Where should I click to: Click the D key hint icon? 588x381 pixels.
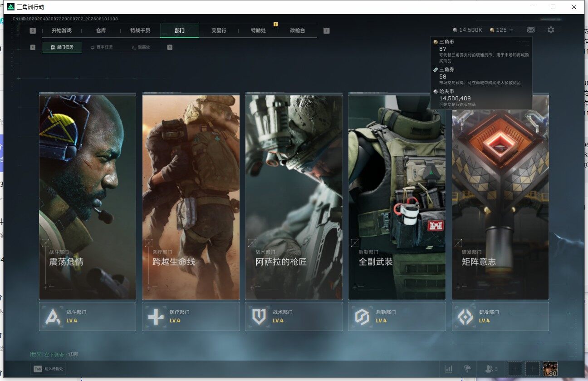(x=170, y=47)
